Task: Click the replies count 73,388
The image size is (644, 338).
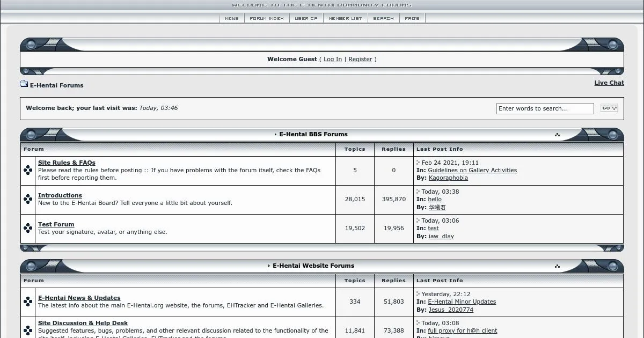Action: coord(393,330)
